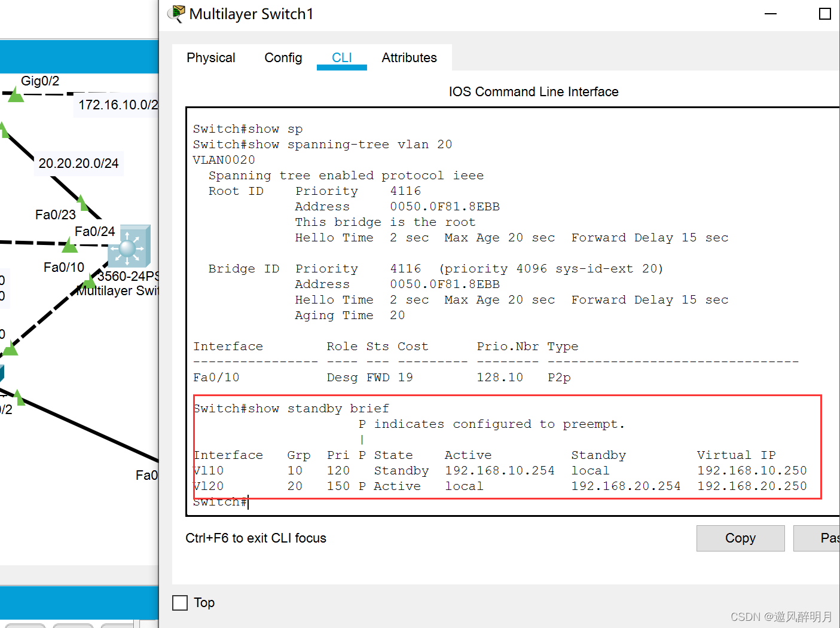Open the Physical tab

[210, 58]
